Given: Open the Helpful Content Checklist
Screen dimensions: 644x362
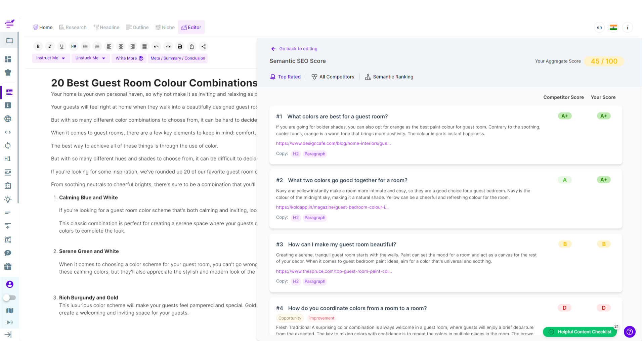Looking at the screenshot, I should click(x=579, y=332).
